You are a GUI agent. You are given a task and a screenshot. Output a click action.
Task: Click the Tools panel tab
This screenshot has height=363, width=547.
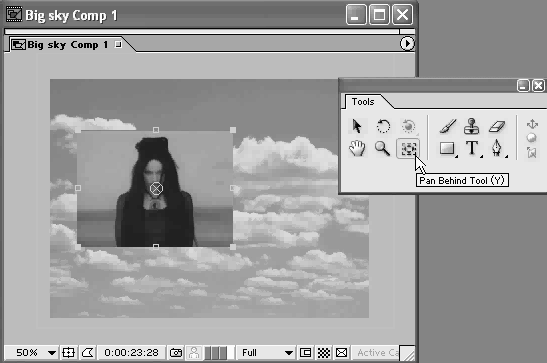[363, 101]
